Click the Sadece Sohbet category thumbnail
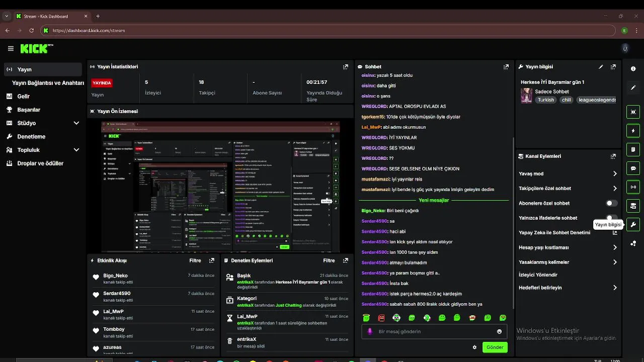Screen dimensions: 644x362 pyautogui.click(x=526, y=96)
